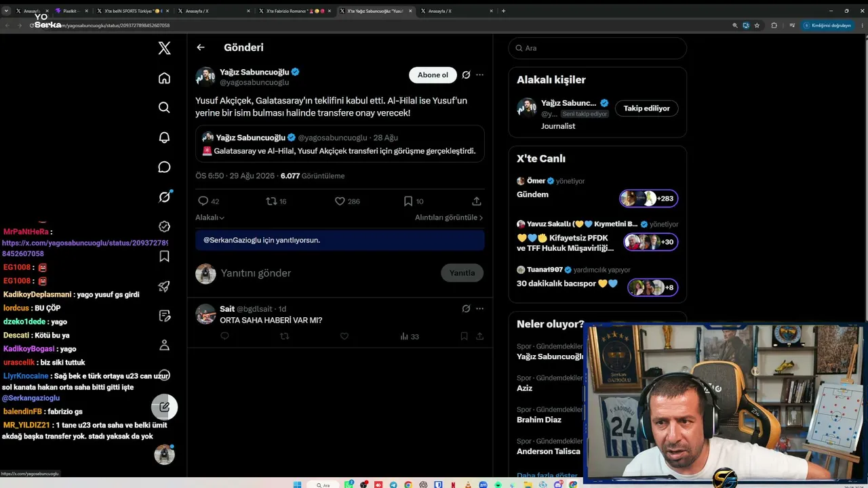This screenshot has width=868, height=488.
Task: Go to Home via house icon
Action: [164, 78]
